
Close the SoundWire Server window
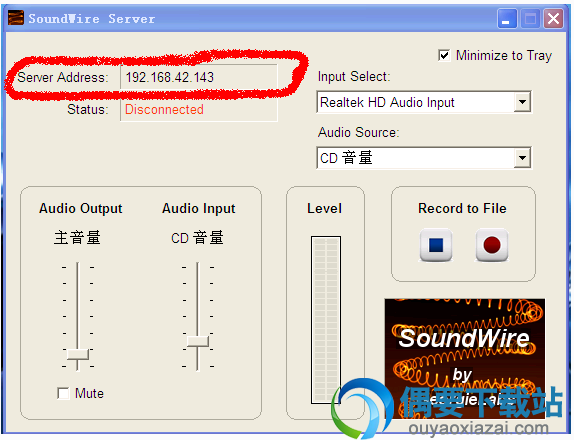click(x=553, y=18)
